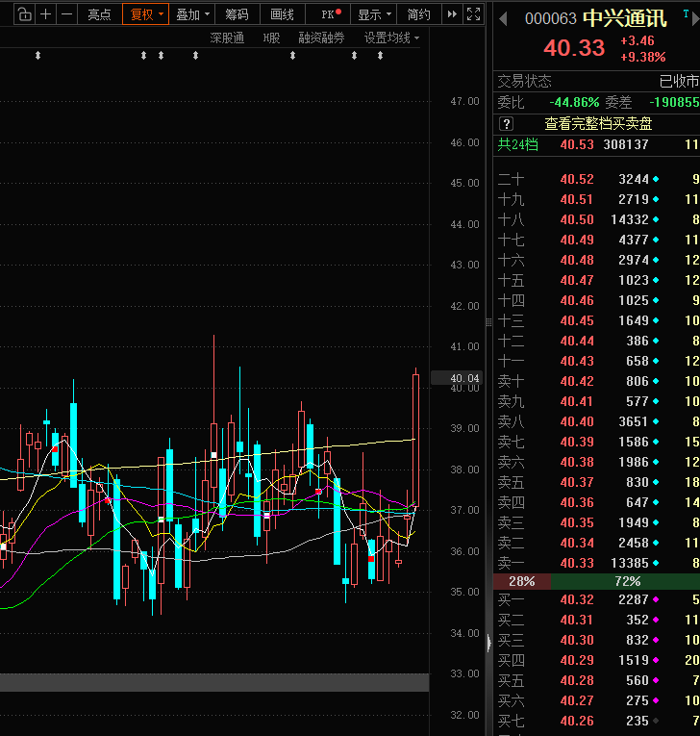Screen dimensions: 700x736
Task: Click the gray horizontal chart scrollbar
Action: tap(214, 682)
